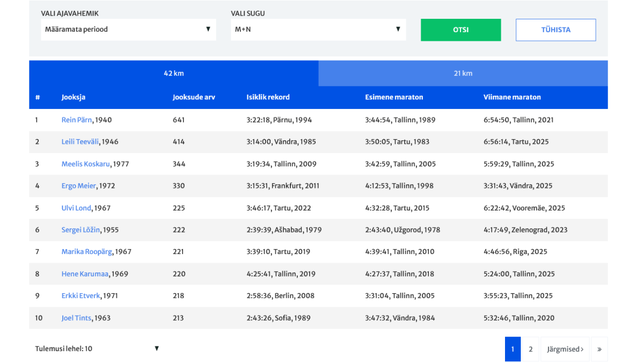Expand the Vali sugu gender dropdown

pos(318,30)
